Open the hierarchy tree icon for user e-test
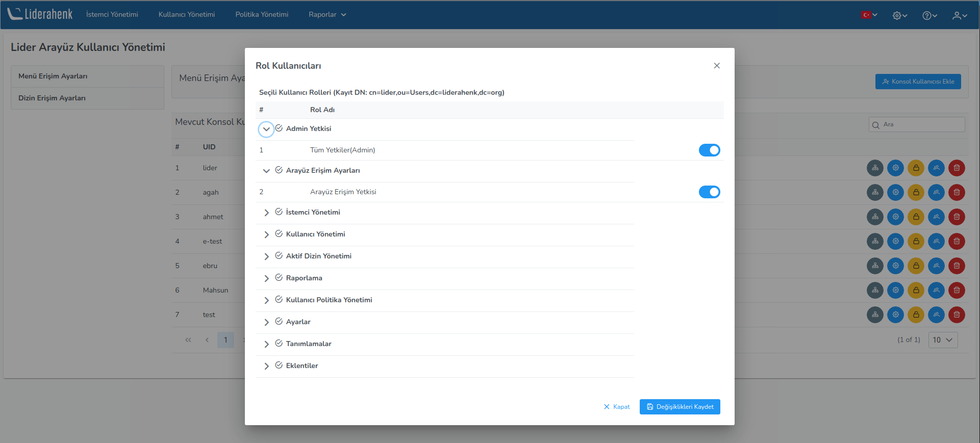Image resolution: width=980 pixels, height=443 pixels. pos(875,241)
